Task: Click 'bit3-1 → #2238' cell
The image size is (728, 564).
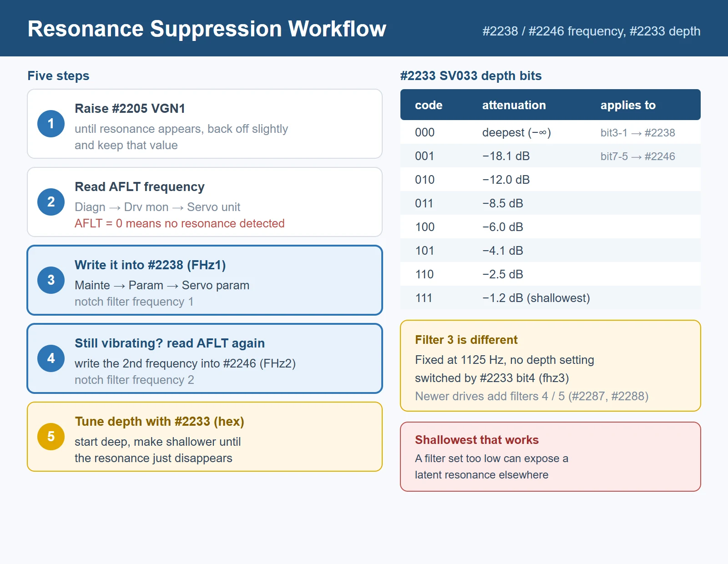Action: [x=638, y=133]
